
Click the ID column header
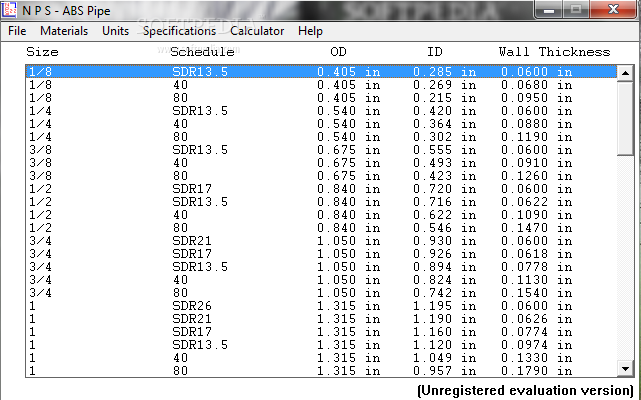[x=435, y=52]
